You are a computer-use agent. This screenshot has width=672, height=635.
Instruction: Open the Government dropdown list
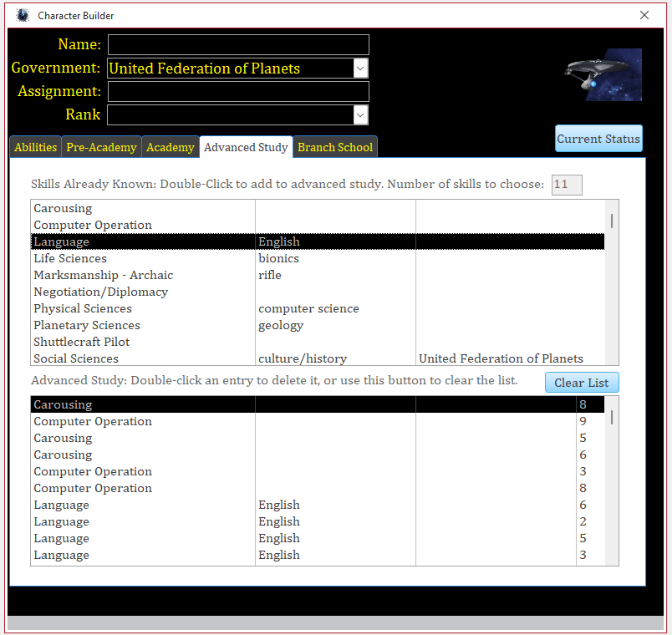click(x=360, y=69)
